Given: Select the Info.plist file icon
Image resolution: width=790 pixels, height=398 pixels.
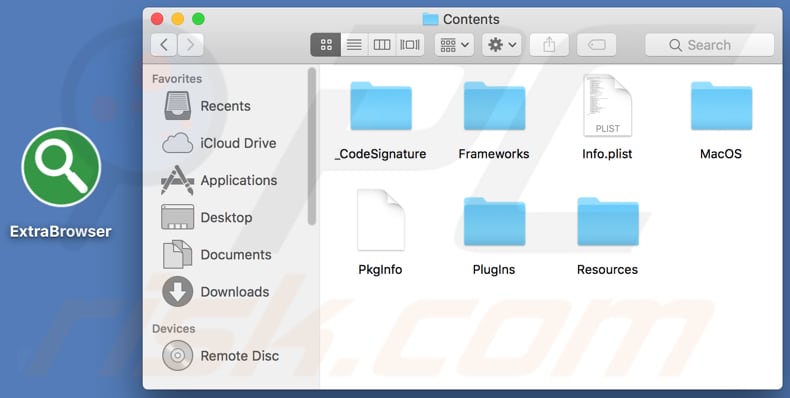Looking at the screenshot, I should click(608, 105).
